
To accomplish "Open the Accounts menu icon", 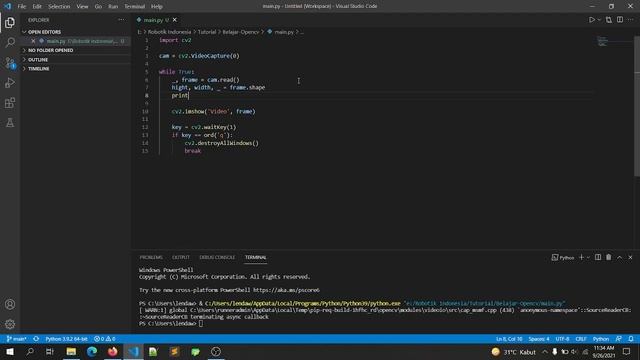I will (x=10, y=304).
